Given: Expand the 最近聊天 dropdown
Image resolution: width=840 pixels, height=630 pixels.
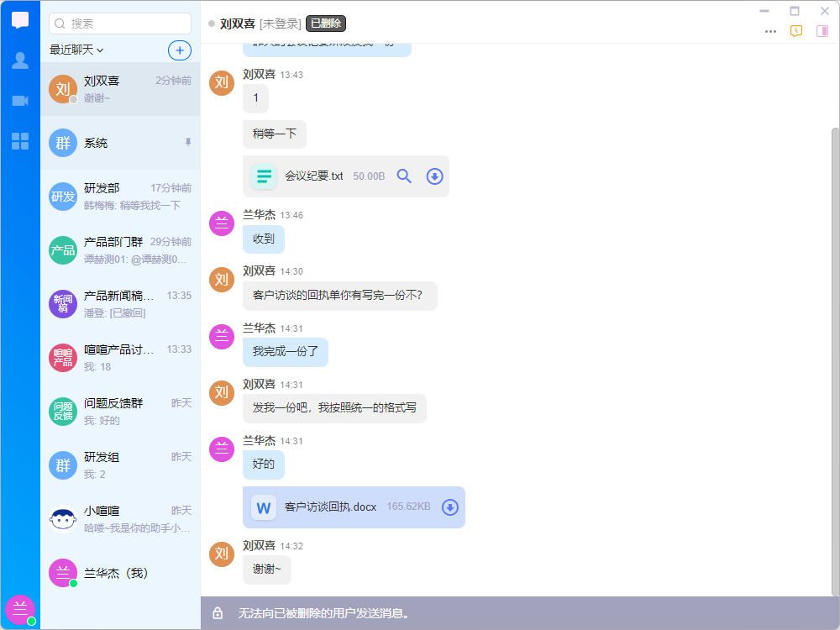Looking at the screenshot, I should point(76,50).
